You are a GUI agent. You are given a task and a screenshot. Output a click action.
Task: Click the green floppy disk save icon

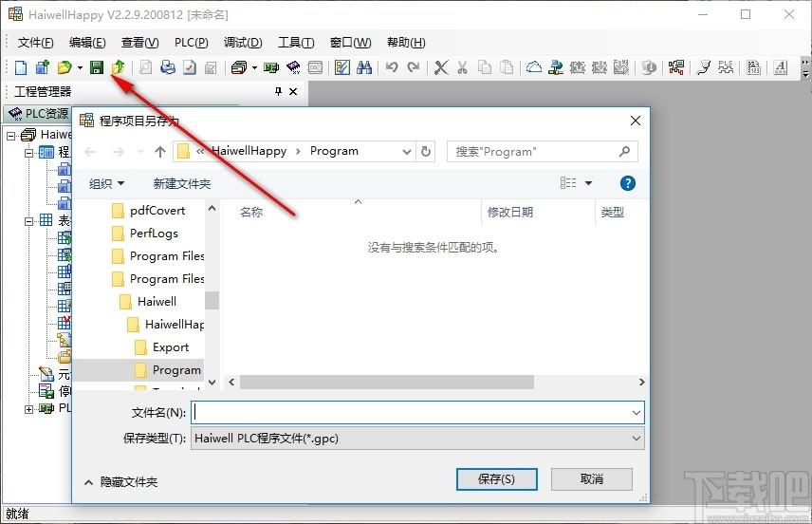tap(97, 67)
